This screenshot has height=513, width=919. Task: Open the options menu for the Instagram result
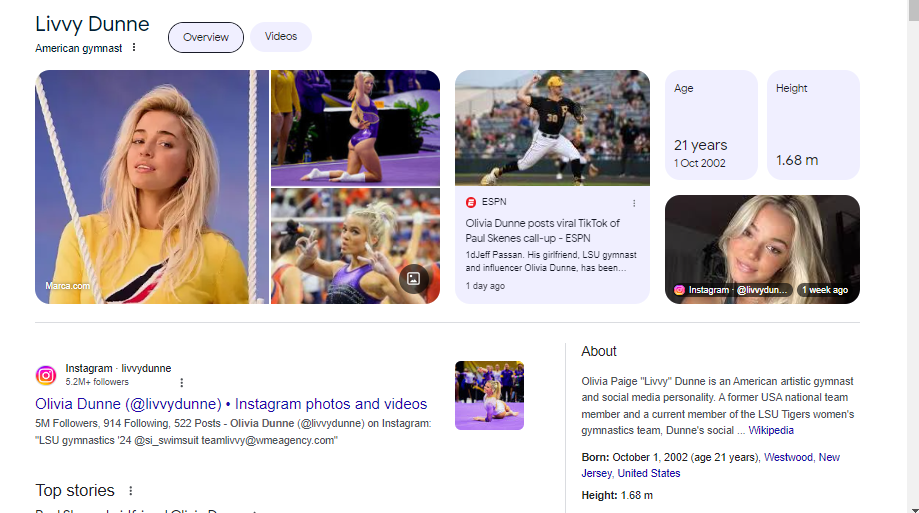pyautogui.click(x=182, y=382)
